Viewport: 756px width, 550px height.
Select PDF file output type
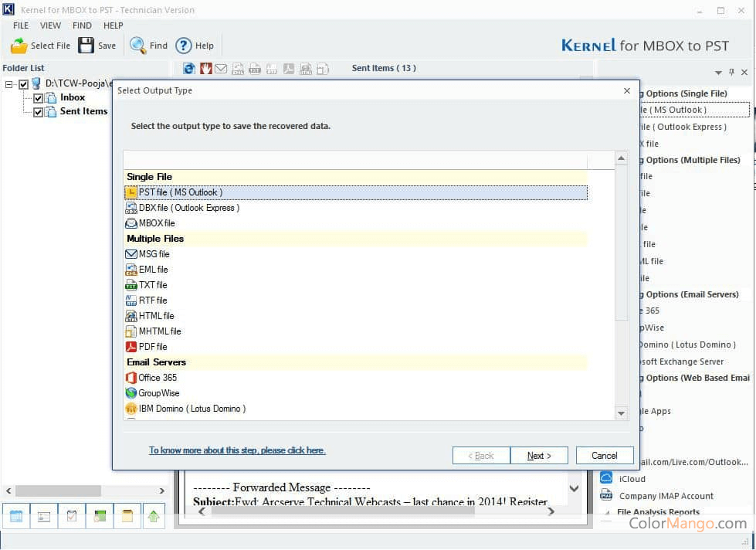(x=152, y=347)
